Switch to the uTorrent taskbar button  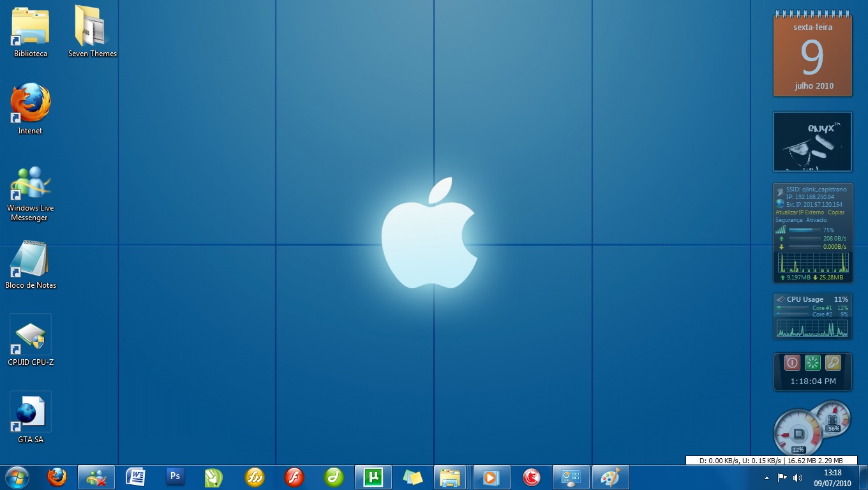[x=373, y=477]
